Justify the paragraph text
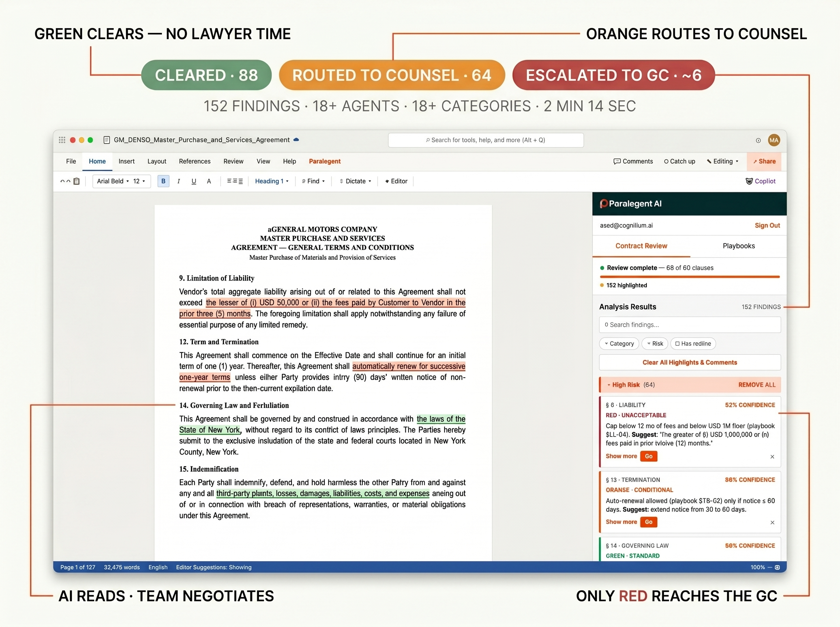Screen dimensions: 840x627 pyautogui.click(x=241, y=181)
